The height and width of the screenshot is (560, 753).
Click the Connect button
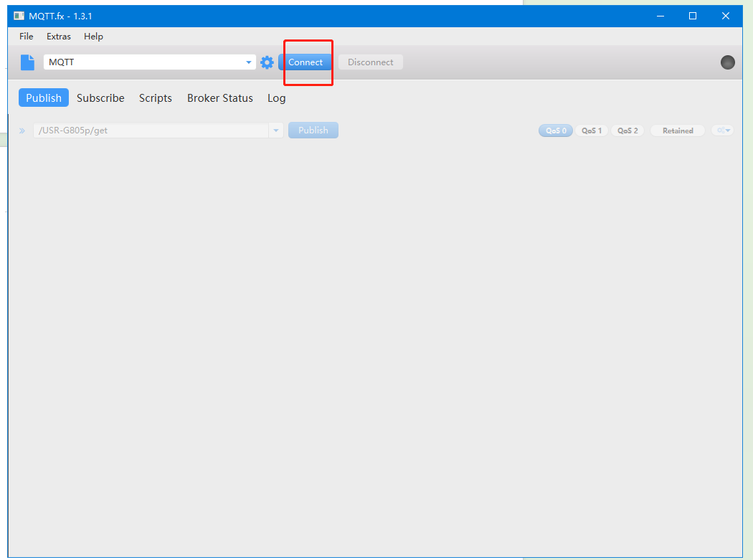[x=306, y=62]
